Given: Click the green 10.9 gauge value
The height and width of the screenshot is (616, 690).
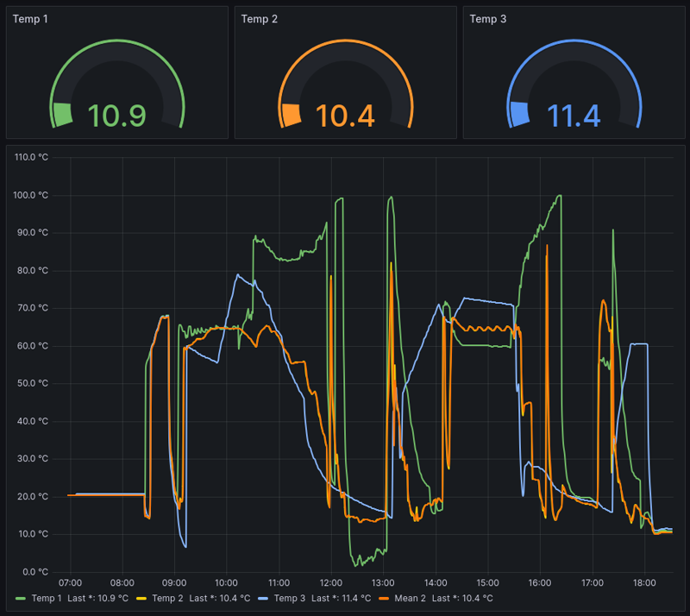Looking at the screenshot, I should [117, 116].
